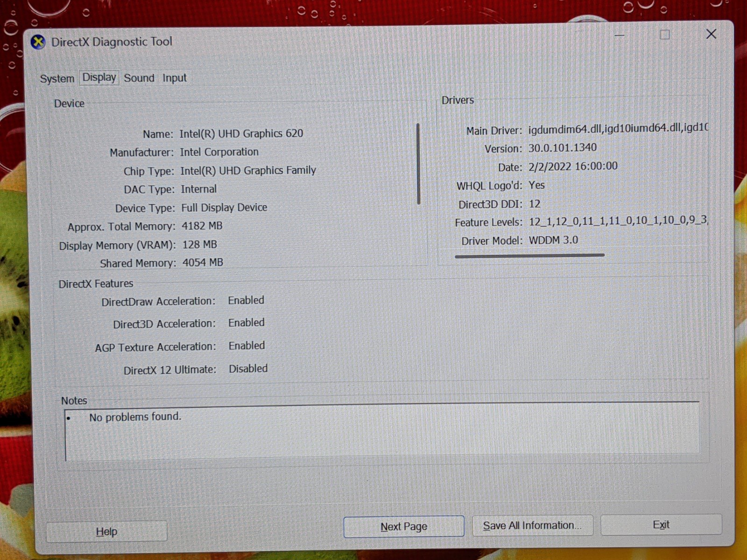Select the text 'Intel(R) UHD Graphics 620'
The image size is (747, 560).
241,133
